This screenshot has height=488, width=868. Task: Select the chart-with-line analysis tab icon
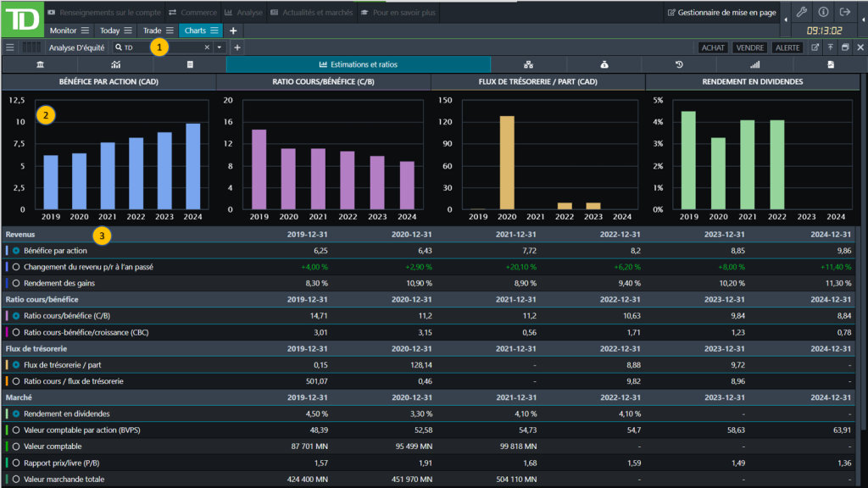pos(115,64)
